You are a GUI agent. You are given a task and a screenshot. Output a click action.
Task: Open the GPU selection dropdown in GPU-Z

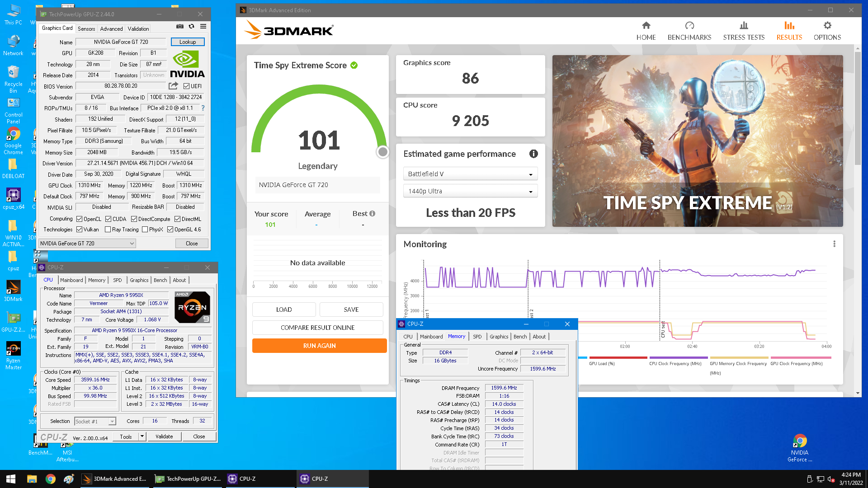[x=87, y=244]
